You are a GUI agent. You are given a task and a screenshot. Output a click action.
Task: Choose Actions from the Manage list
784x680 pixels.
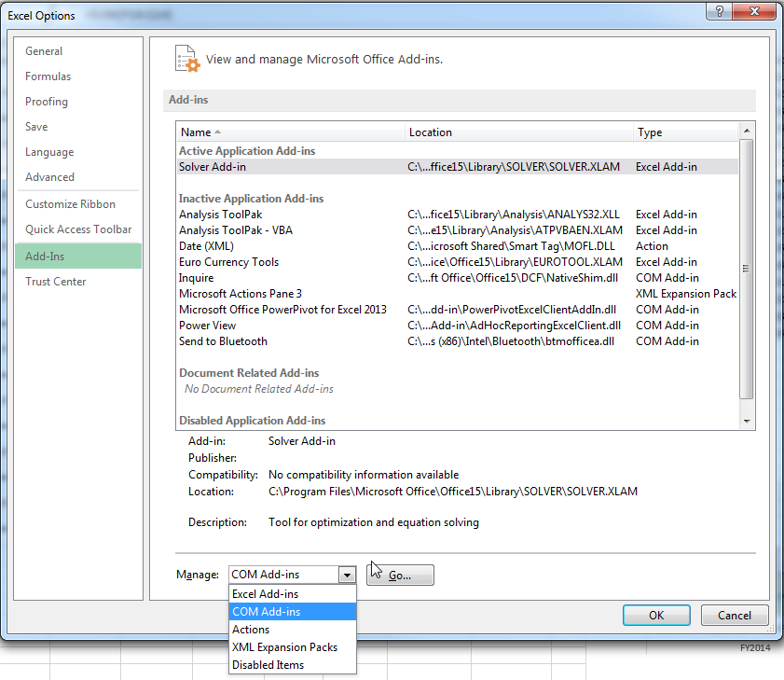coord(293,630)
